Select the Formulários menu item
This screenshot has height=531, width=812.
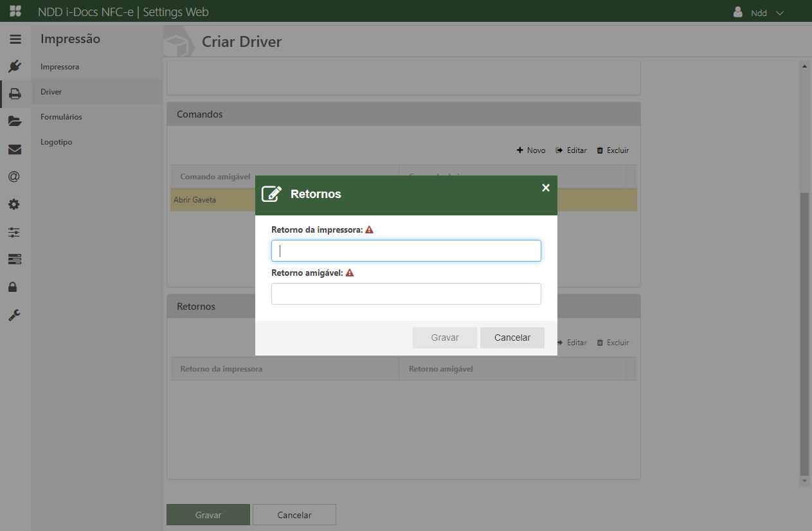coord(61,117)
